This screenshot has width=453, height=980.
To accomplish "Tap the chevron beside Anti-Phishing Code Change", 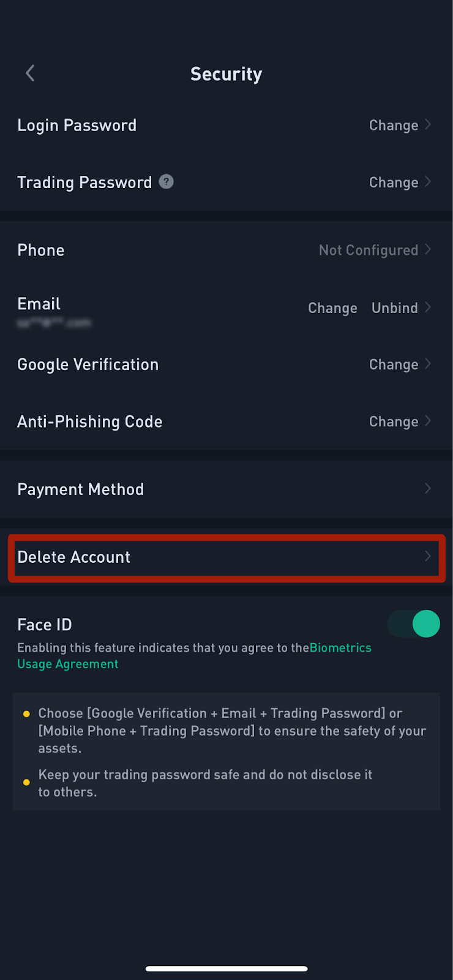I will 428,421.
